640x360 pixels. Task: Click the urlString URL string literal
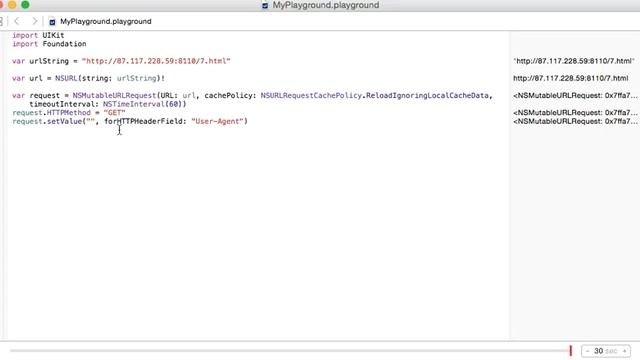point(156,61)
